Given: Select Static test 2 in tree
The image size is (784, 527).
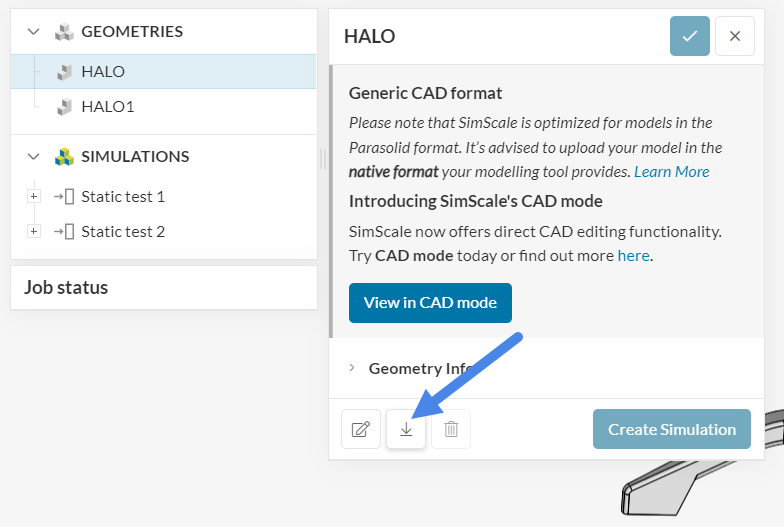Looking at the screenshot, I should click(x=123, y=232).
